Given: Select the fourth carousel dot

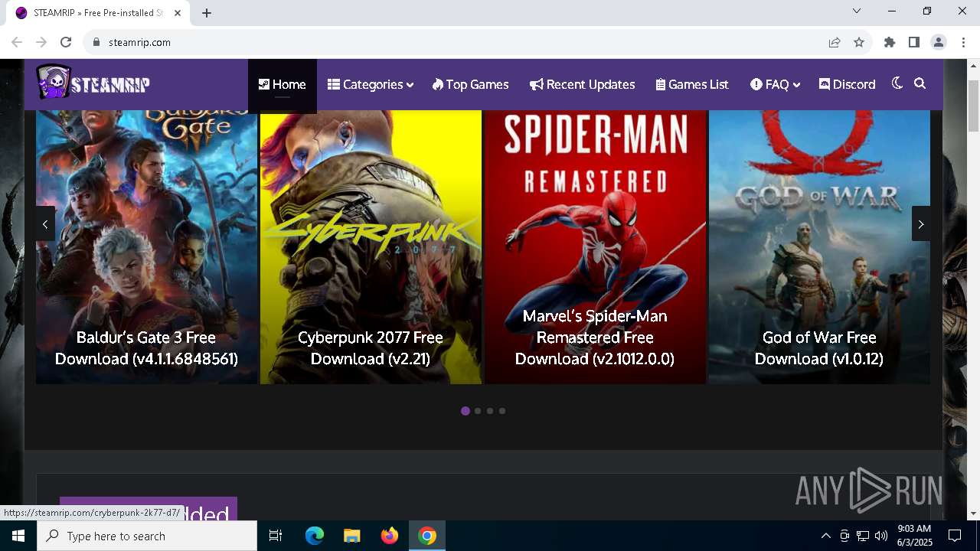Looking at the screenshot, I should pos(502,411).
